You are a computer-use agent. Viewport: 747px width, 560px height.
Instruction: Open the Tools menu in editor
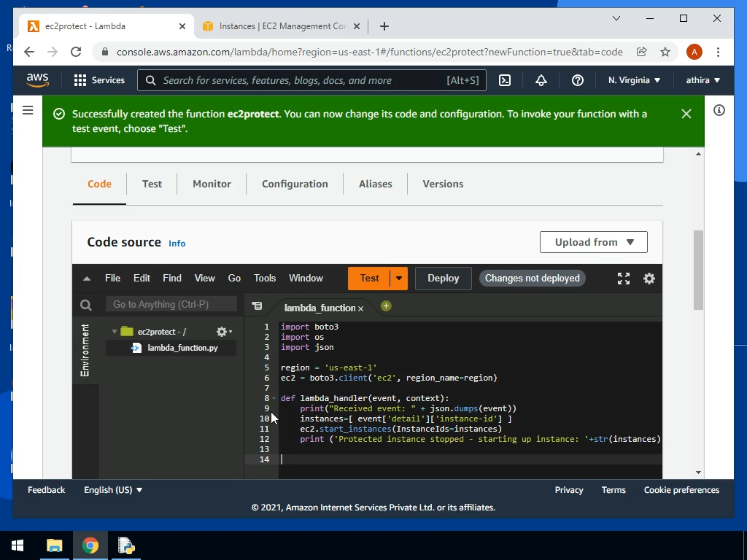pos(265,279)
